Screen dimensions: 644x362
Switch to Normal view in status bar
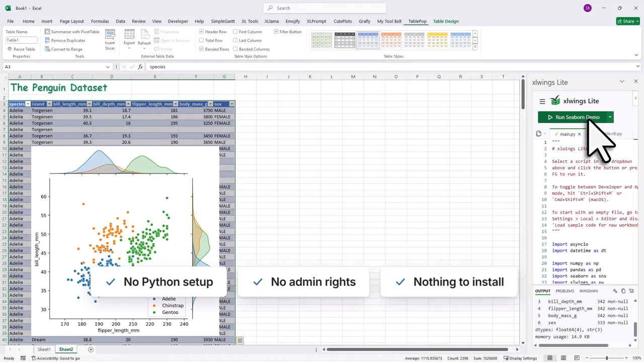tap(550, 358)
